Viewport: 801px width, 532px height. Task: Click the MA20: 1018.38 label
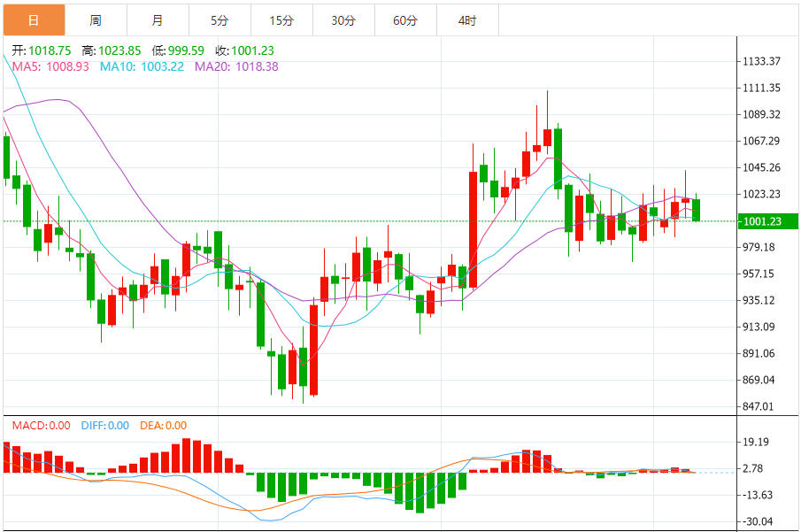pos(236,66)
